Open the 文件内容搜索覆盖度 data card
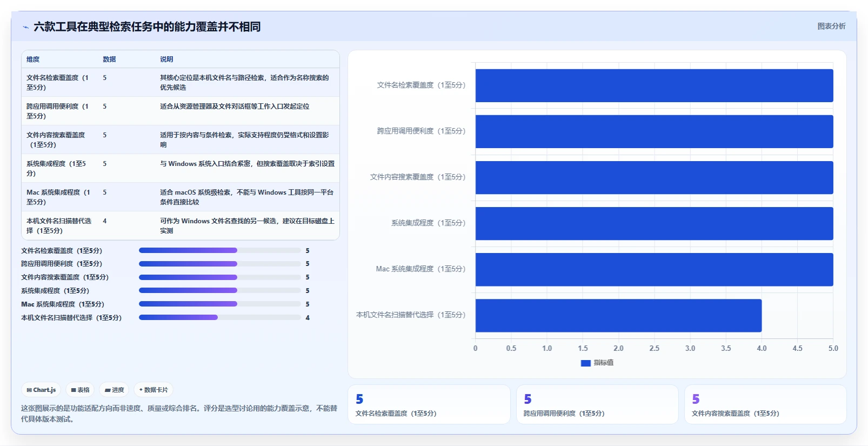Viewport: 868px width, 446px height. [765, 404]
